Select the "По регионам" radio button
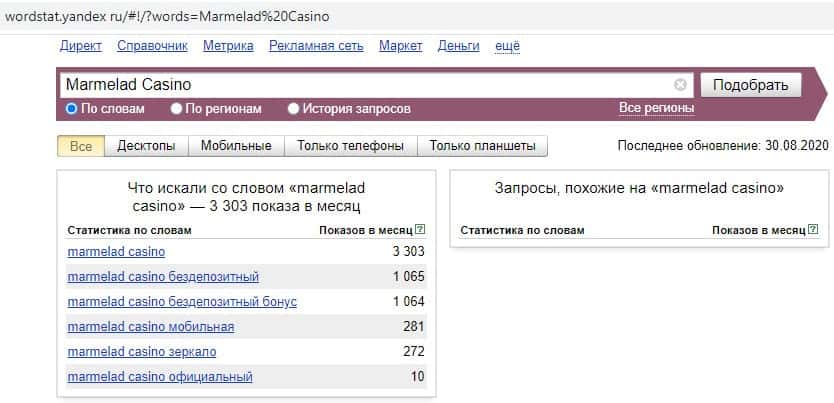834x403 pixels. (x=177, y=108)
